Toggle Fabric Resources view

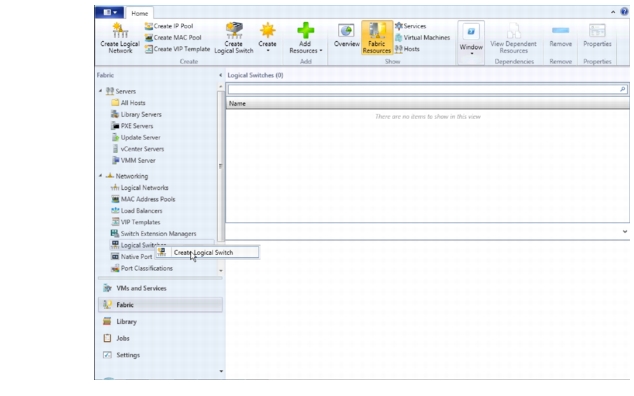[x=377, y=38]
